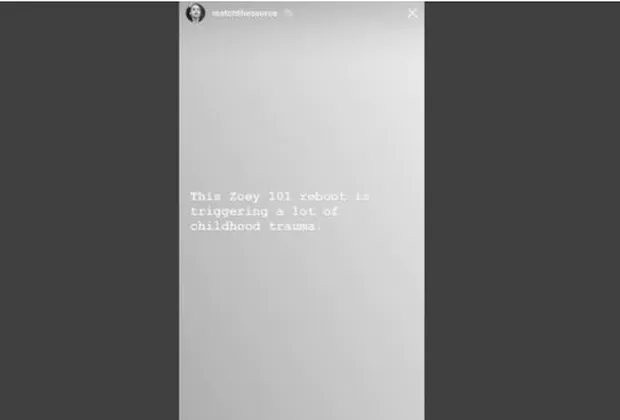The height and width of the screenshot is (420, 620).
Task: Visit the account name in story header
Action: coord(244,13)
